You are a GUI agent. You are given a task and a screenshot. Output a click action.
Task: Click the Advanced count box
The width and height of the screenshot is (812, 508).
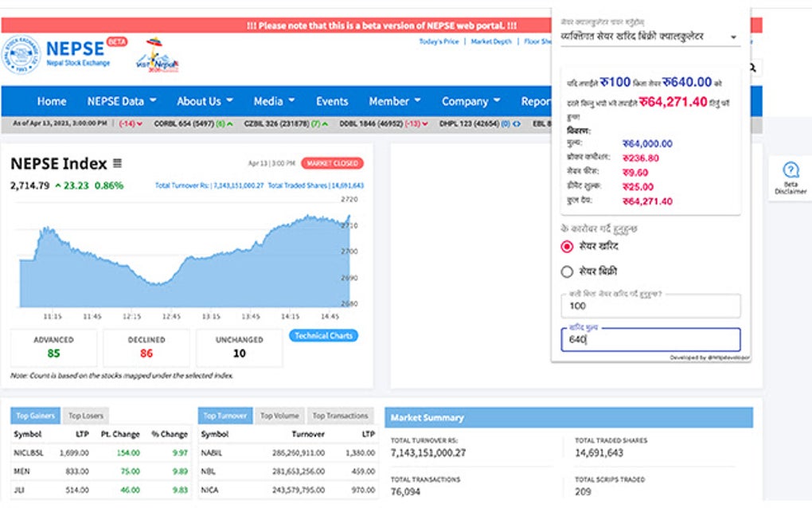(x=54, y=347)
